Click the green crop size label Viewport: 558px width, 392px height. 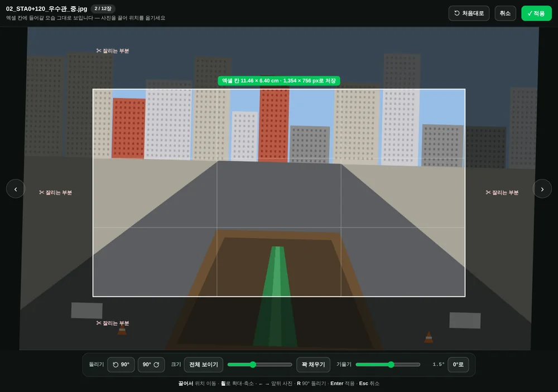click(x=279, y=81)
